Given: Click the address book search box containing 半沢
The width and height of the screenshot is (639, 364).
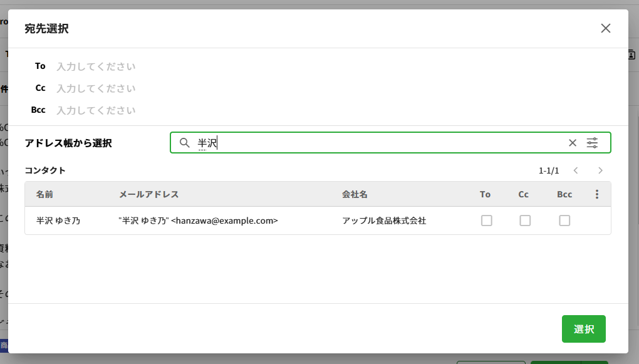Looking at the screenshot, I should point(376,143).
